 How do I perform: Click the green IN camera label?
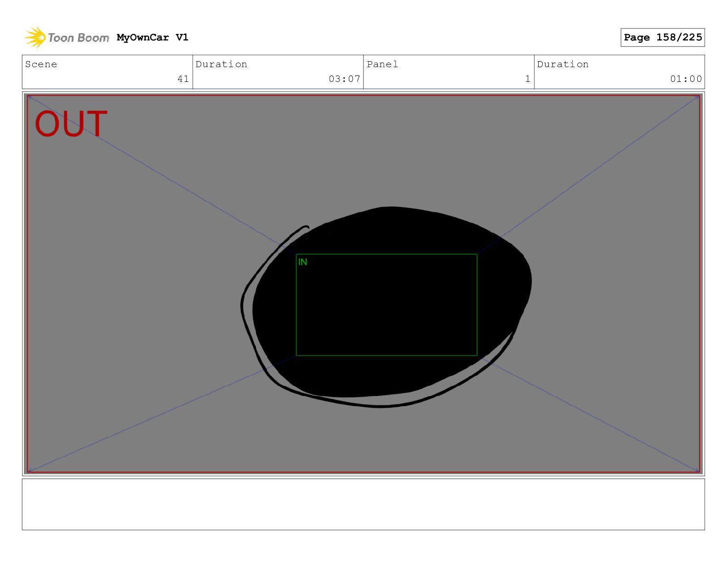pos(302,262)
